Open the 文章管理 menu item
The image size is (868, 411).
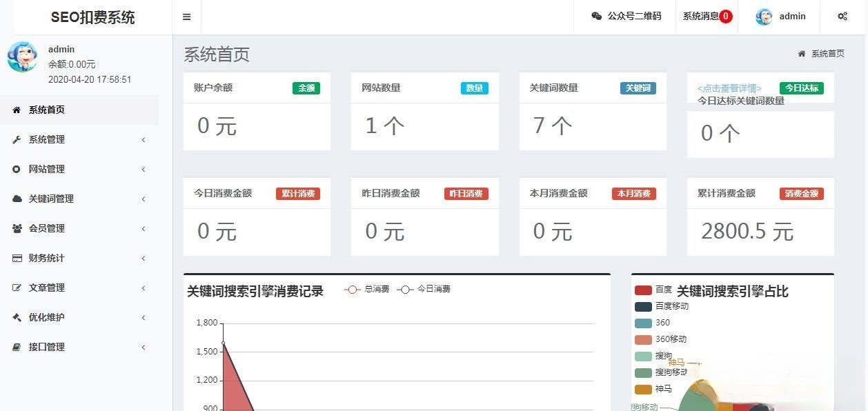tap(46, 288)
